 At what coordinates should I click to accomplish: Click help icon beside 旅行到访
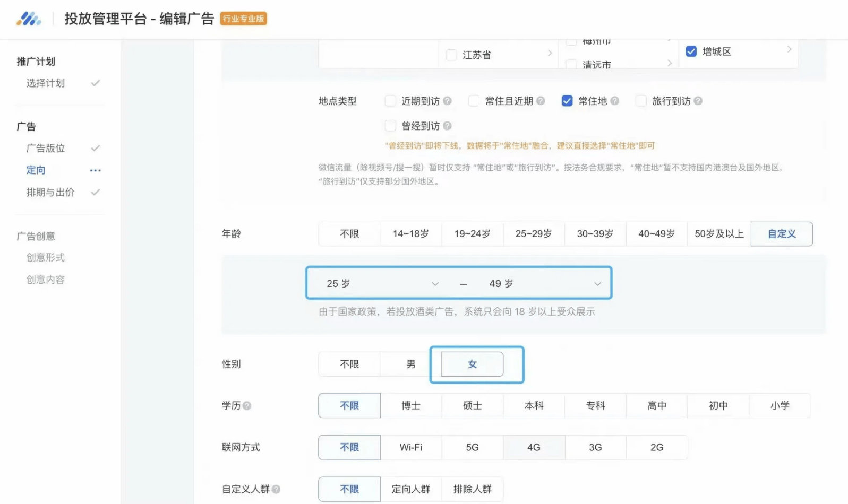(x=698, y=101)
